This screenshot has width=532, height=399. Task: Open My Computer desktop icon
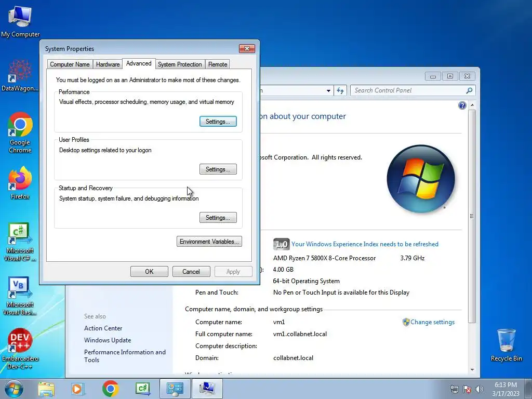coord(20,21)
